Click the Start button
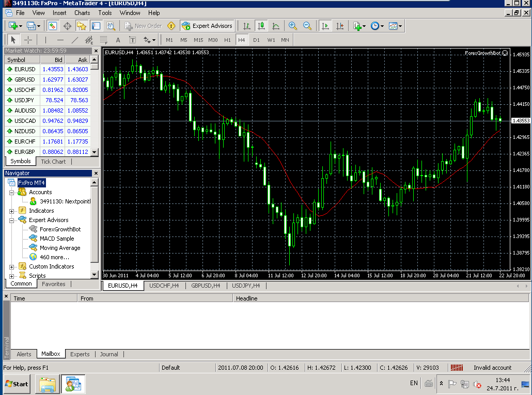The height and width of the screenshot is (395, 532). 17,384
